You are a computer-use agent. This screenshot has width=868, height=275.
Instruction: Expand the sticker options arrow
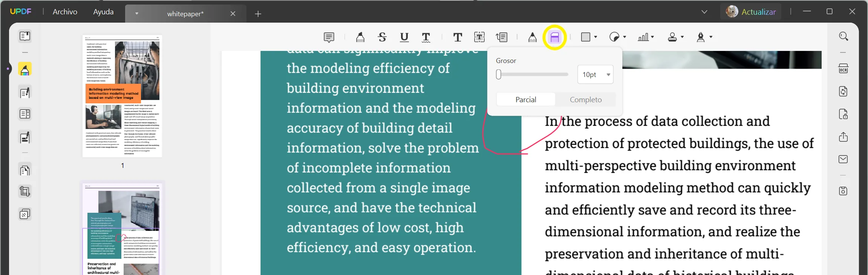[x=625, y=37]
